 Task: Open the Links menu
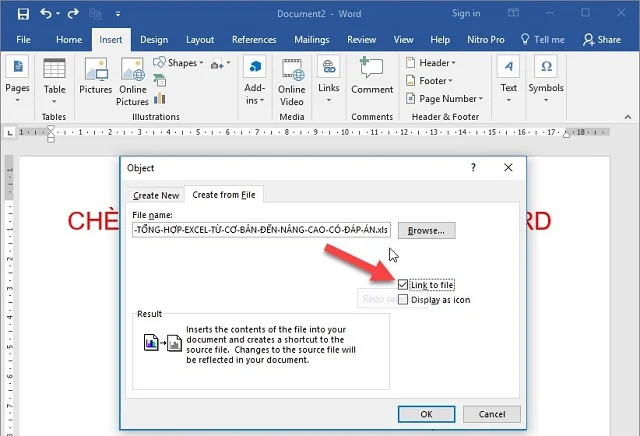329,79
